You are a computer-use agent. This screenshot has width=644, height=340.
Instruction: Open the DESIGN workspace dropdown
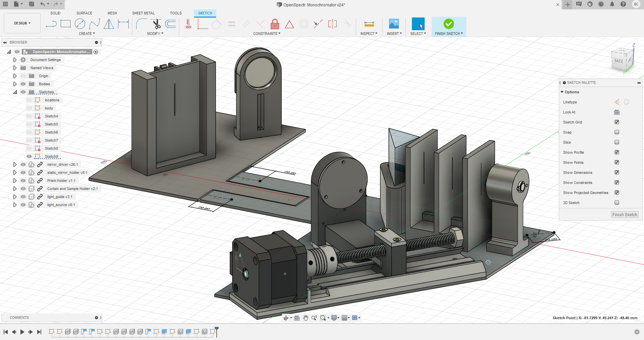[x=22, y=23]
